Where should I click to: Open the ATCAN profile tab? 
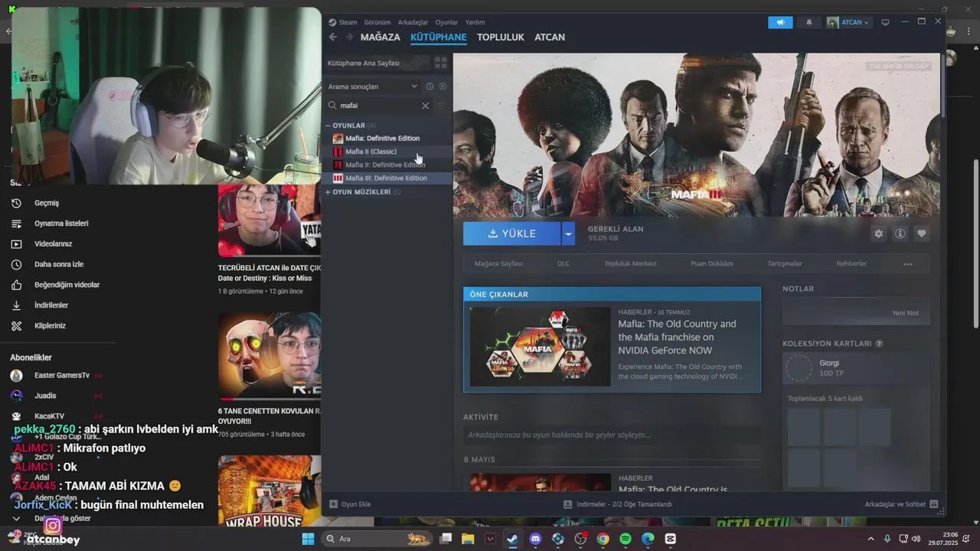tap(550, 37)
